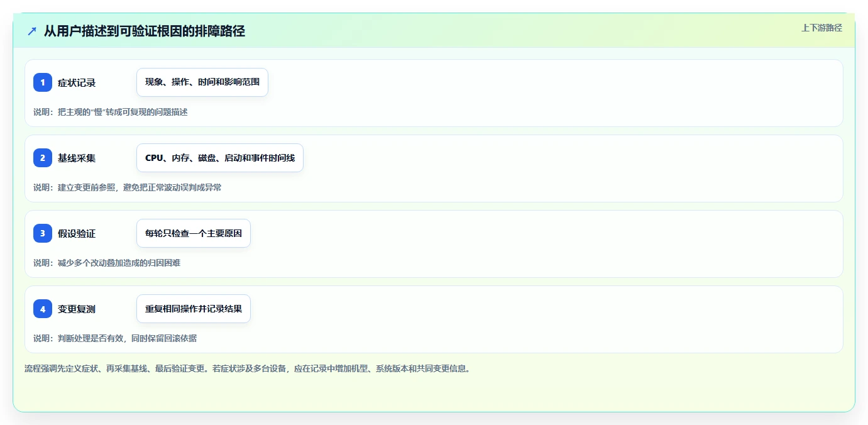Click the arrow icon beside the panel title
Viewport: 868px width, 425px height.
(32, 31)
